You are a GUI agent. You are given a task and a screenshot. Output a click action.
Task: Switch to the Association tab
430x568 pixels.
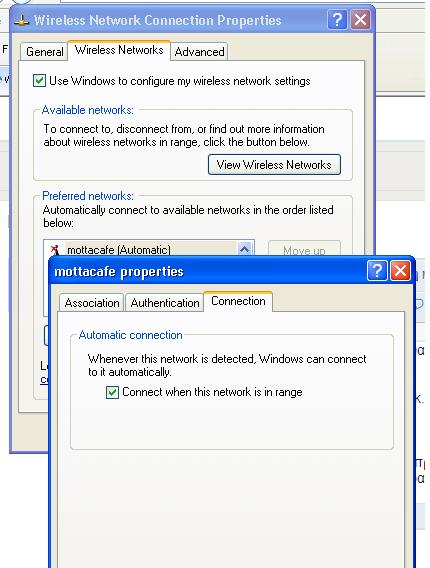click(x=92, y=302)
